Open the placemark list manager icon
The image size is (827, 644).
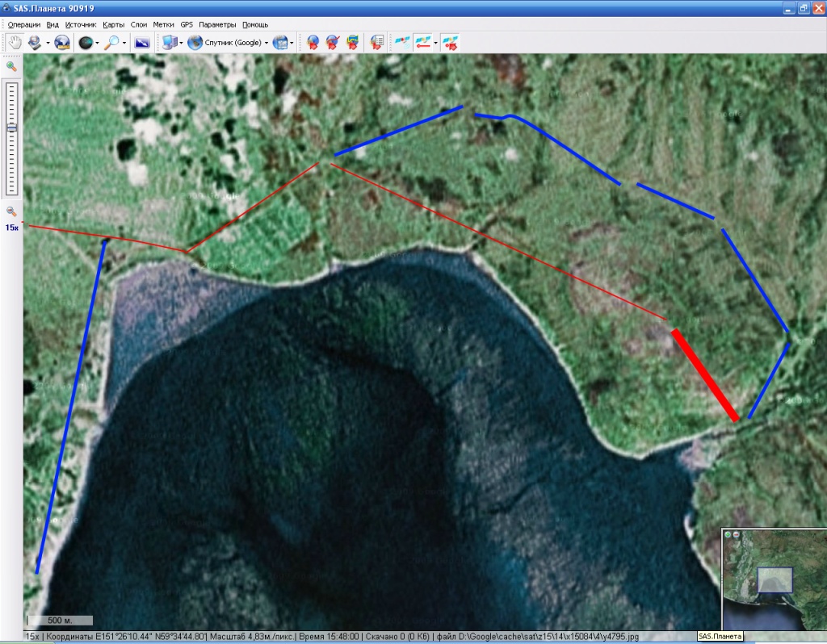tap(376, 42)
